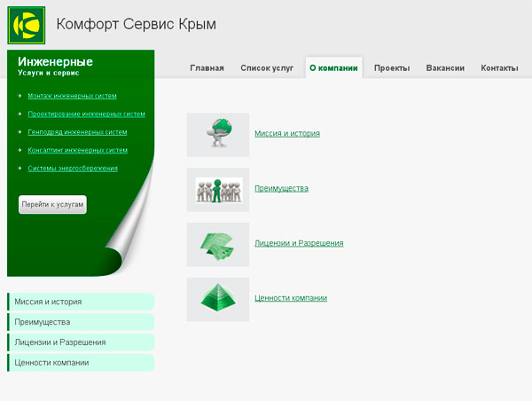Click the group of figures thumbnail

(x=217, y=189)
